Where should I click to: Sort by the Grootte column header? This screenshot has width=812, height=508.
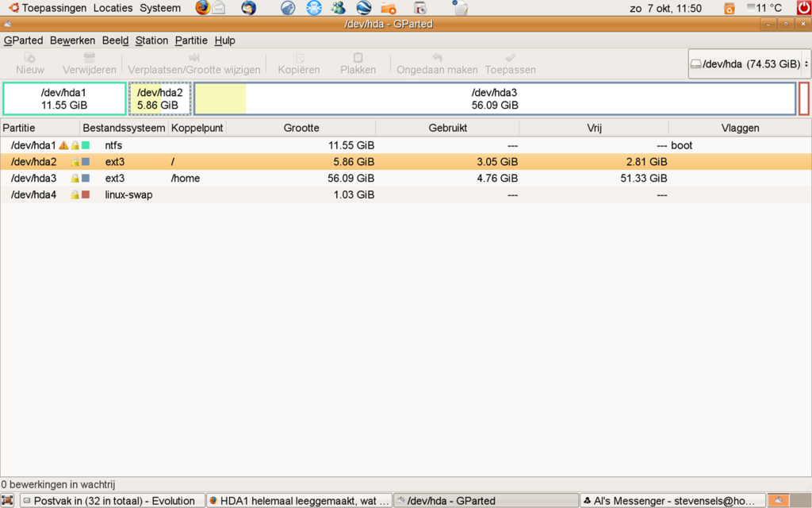tap(301, 128)
